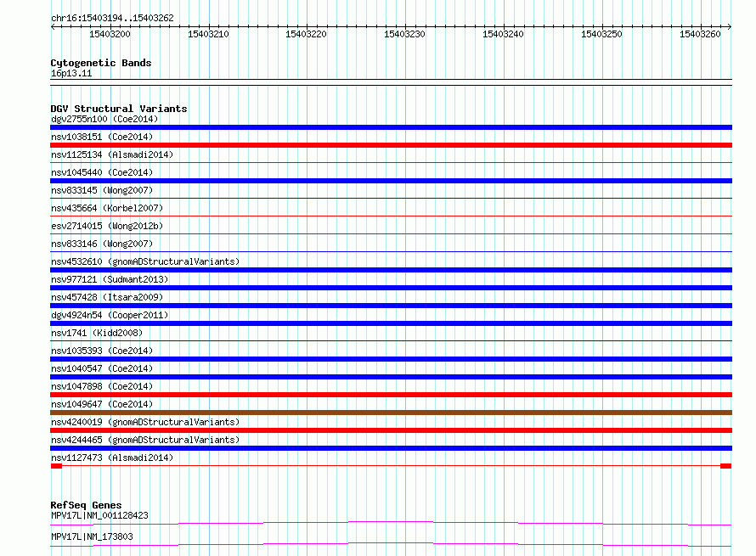Click ruler position 15403220
The height and width of the screenshot is (556, 756).
306,34
